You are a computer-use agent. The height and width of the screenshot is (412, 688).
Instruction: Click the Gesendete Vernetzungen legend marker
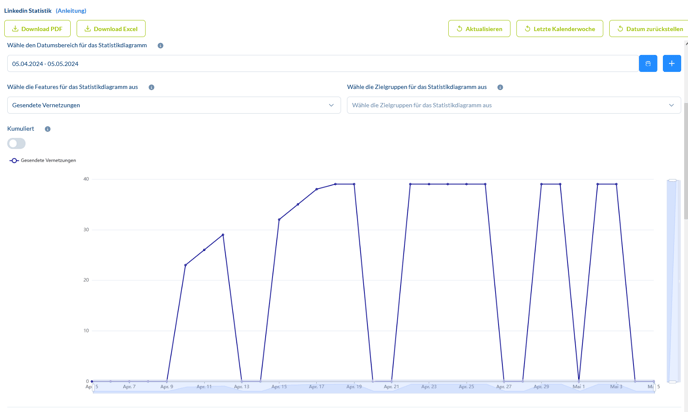tap(14, 160)
